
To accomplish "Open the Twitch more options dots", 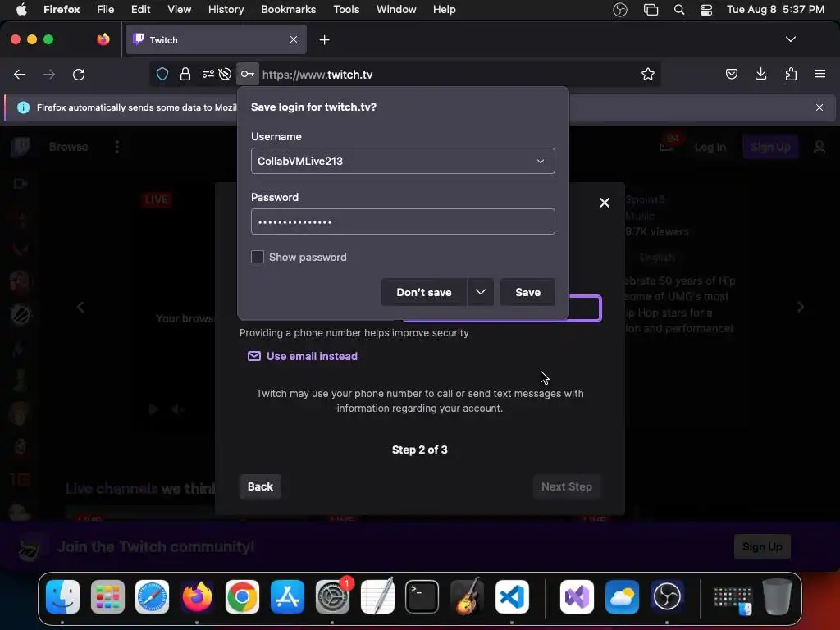I will 117,147.
